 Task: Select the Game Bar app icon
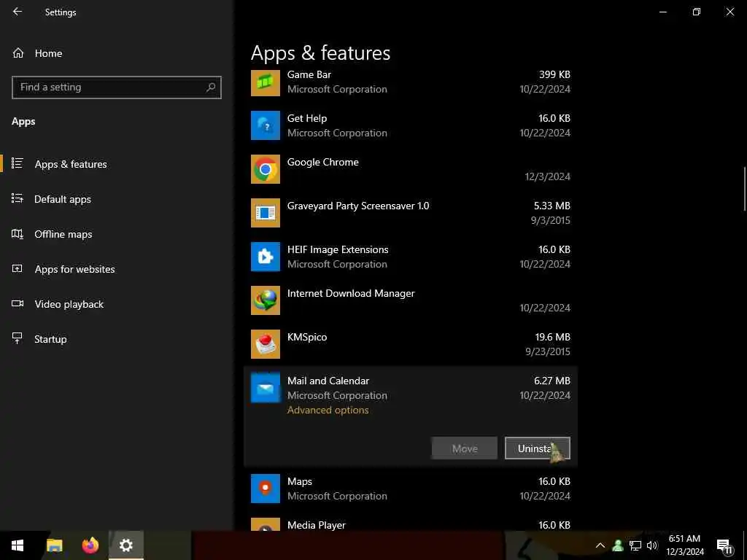pyautogui.click(x=266, y=82)
